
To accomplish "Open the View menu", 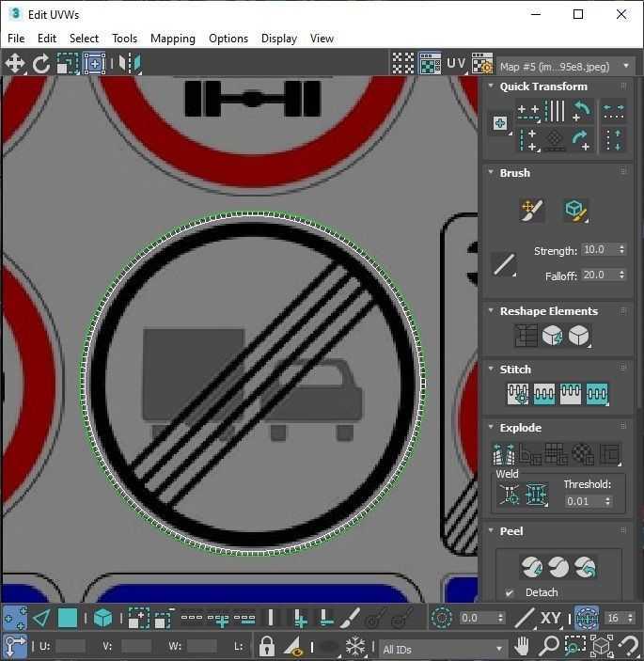I will (322, 39).
